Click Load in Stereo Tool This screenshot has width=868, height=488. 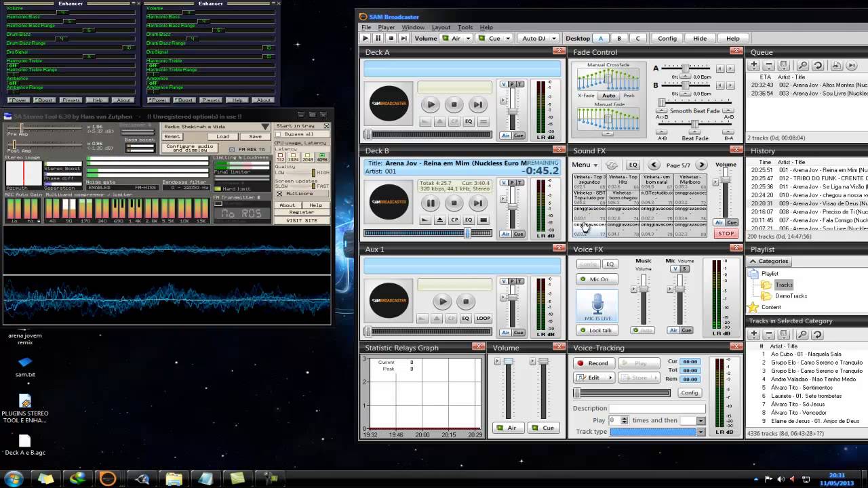pyautogui.click(x=222, y=136)
